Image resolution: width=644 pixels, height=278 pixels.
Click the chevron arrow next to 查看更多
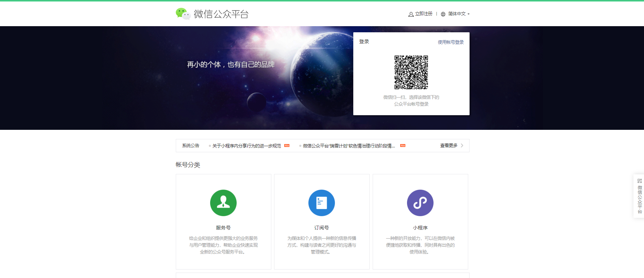coord(462,145)
